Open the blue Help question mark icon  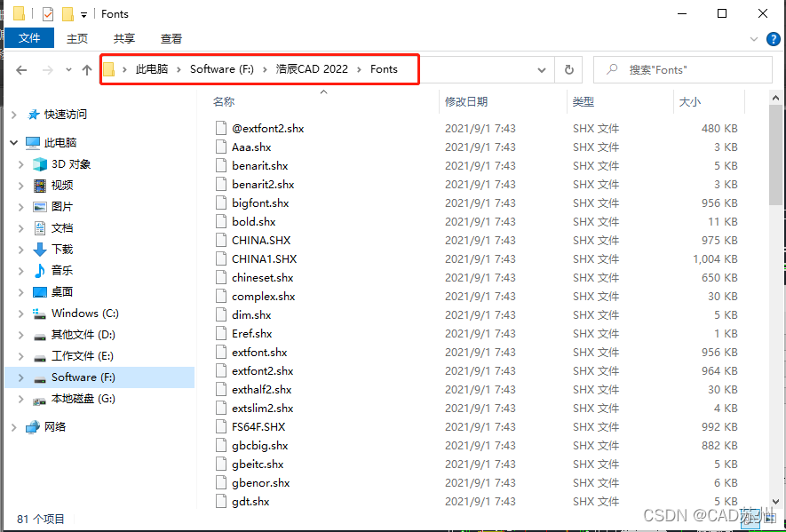point(774,38)
